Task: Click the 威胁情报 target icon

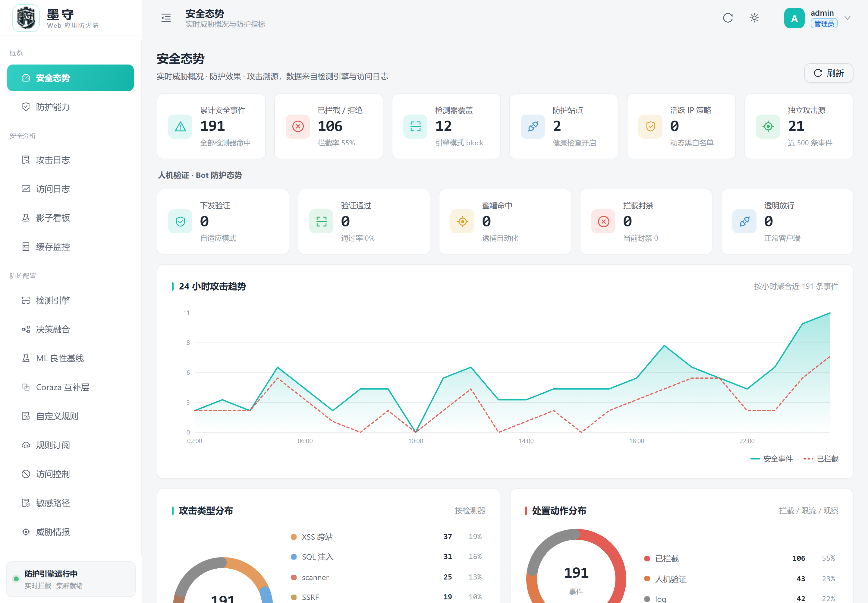Action: (x=26, y=532)
